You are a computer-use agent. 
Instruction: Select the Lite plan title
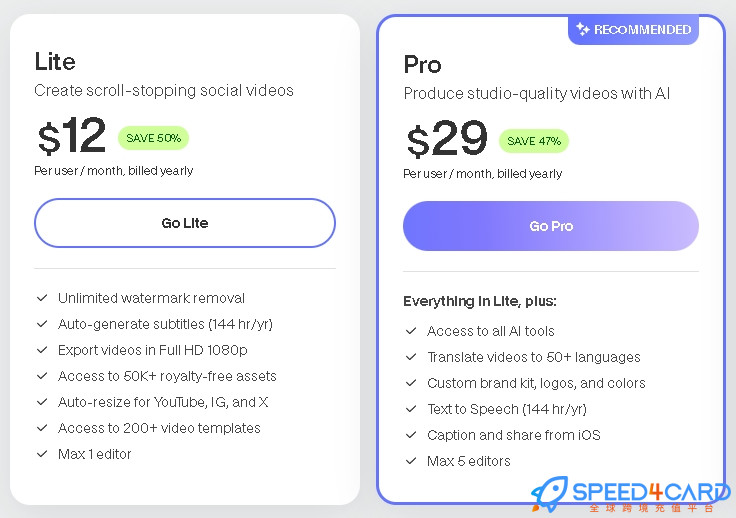[55, 61]
